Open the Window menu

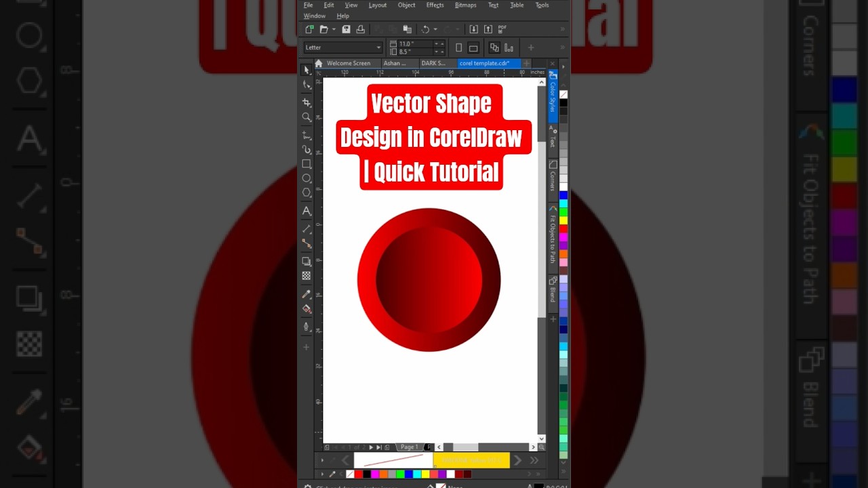click(x=315, y=16)
